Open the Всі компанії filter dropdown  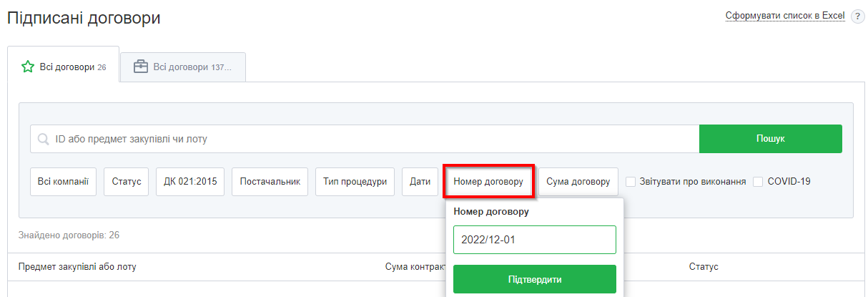(x=63, y=182)
